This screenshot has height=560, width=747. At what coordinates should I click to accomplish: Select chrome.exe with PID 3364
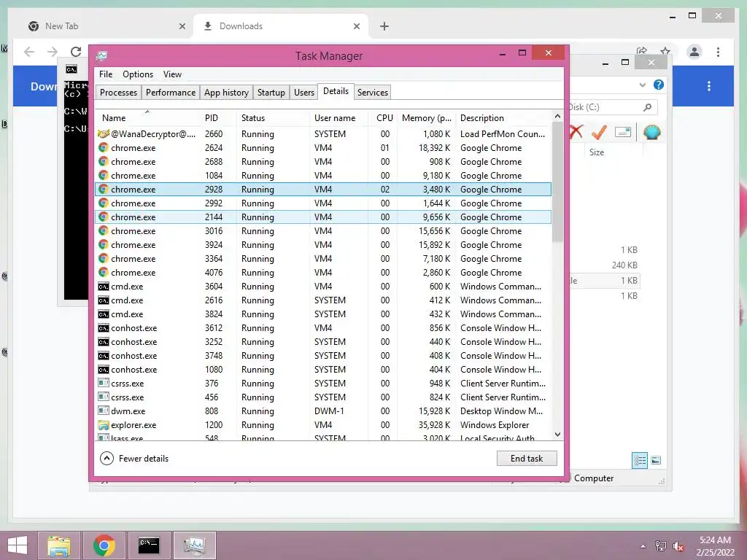coord(323,259)
